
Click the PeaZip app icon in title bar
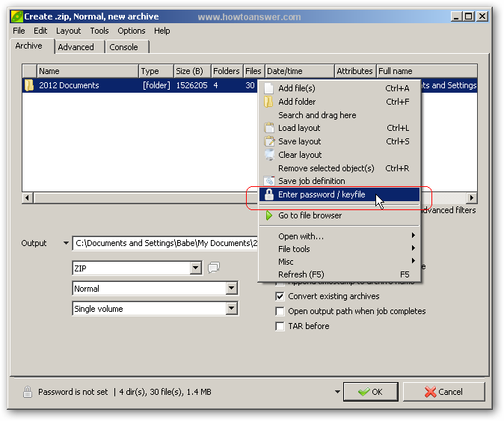click(16, 16)
